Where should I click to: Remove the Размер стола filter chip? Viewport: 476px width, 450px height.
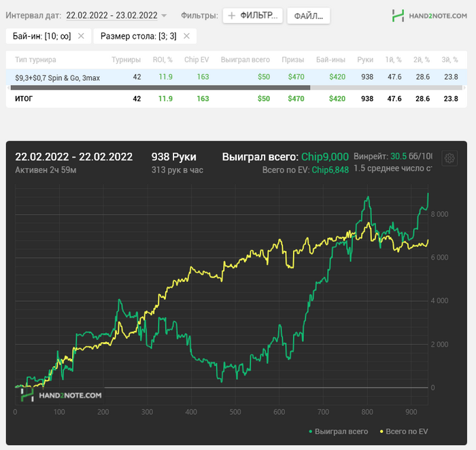[186, 36]
